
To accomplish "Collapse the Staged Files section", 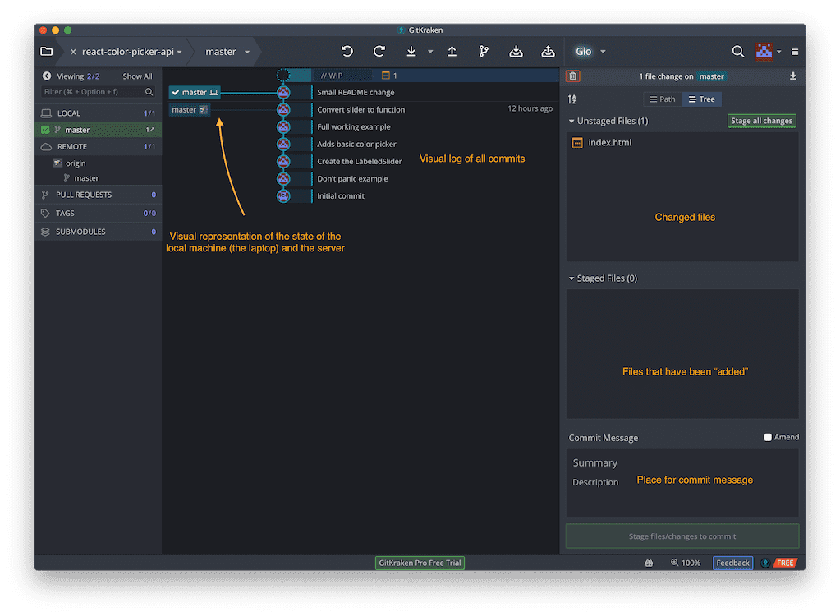I will click(x=571, y=278).
